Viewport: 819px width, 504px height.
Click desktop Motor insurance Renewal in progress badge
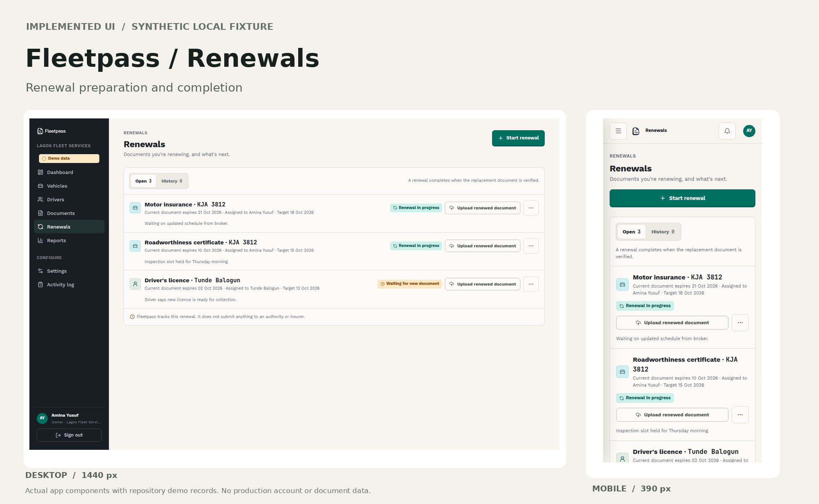(416, 208)
